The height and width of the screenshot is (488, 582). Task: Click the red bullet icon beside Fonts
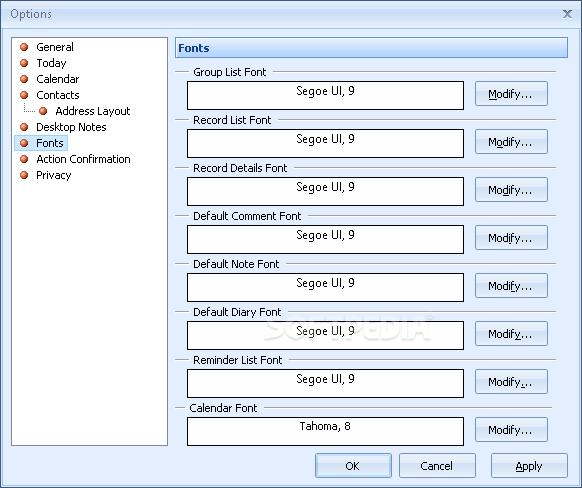click(24, 143)
